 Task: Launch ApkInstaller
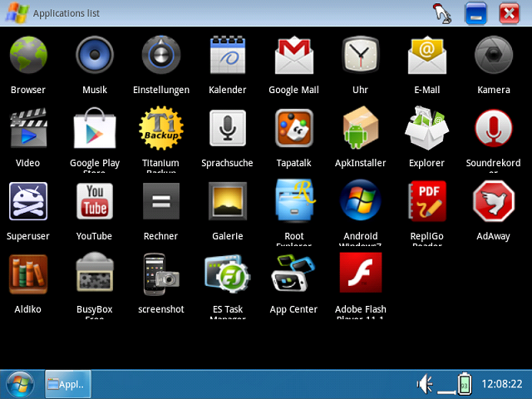pos(360,127)
